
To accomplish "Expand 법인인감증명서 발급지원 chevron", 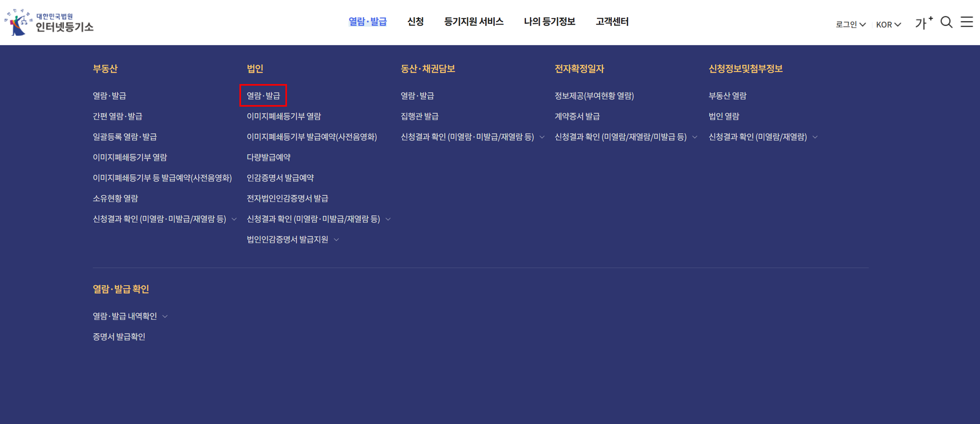I will [336, 240].
